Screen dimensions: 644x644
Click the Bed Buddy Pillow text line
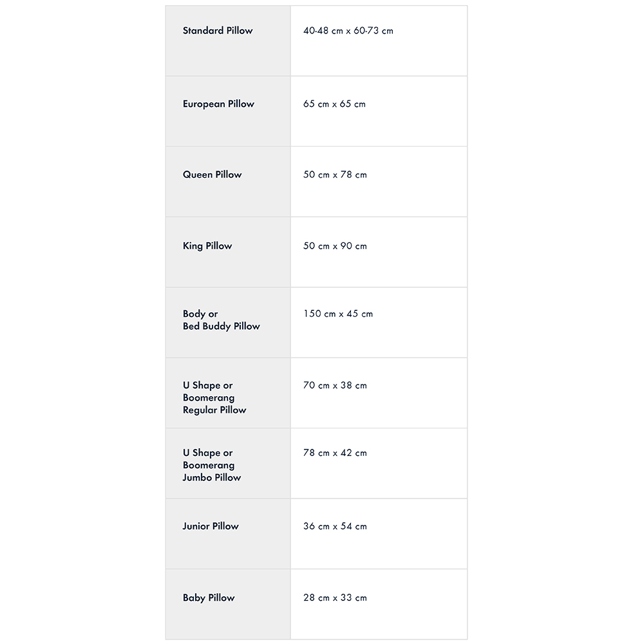pyautogui.click(x=222, y=326)
